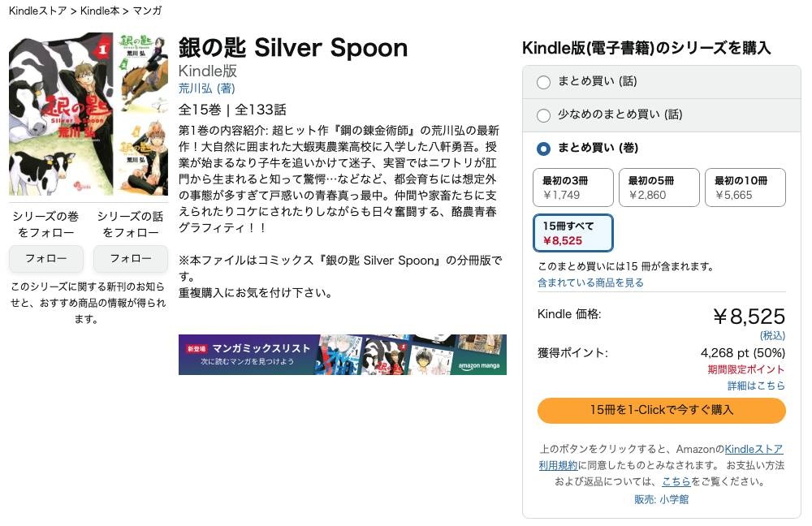This screenshot has height=526, width=812.
Task: Go to Kindleストア breadcrumb
Action: (37, 11)
